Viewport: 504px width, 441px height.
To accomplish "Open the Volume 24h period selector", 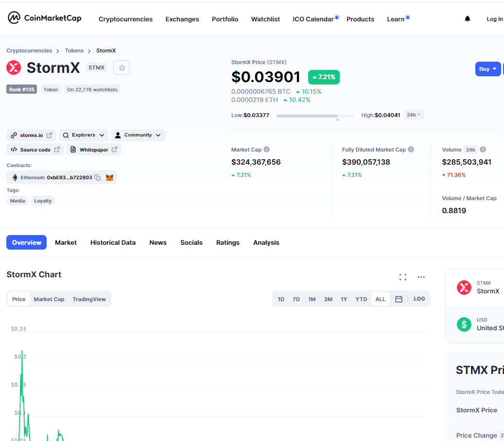I will point(470,150).
